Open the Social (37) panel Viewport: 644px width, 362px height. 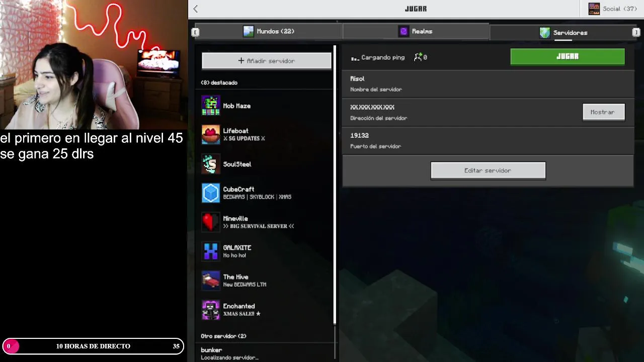coord(612,9)
